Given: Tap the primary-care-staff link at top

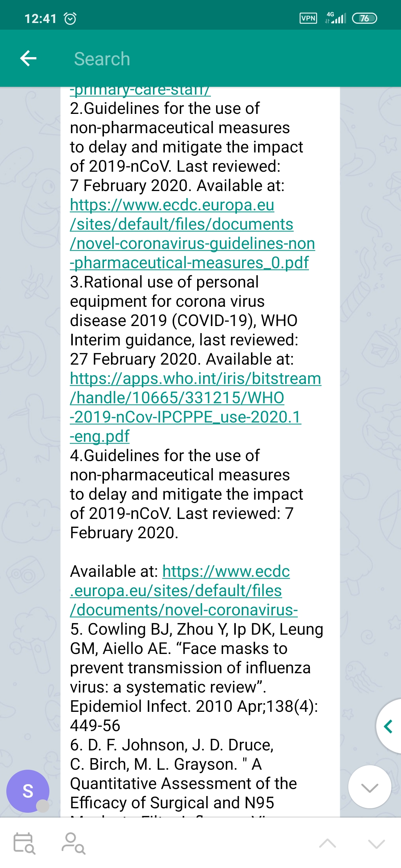Looking at the screenshot, I should 140,91.
